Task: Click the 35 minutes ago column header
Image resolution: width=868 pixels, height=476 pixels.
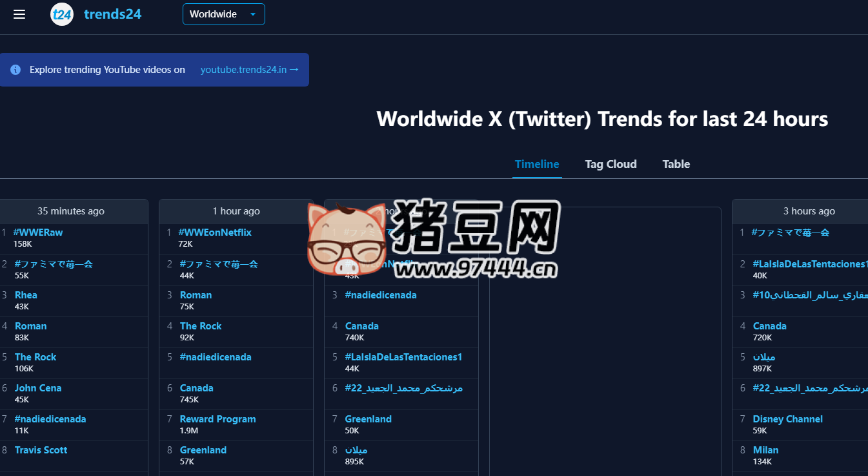Action: tap(71, 211)
